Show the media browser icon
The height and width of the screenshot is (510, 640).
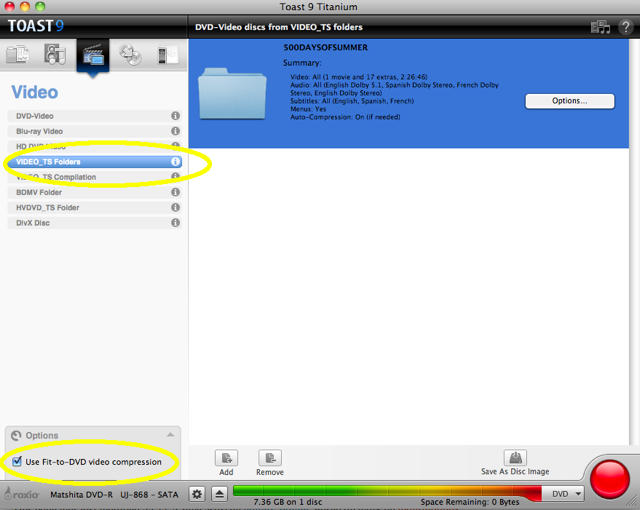click(600, 27)
